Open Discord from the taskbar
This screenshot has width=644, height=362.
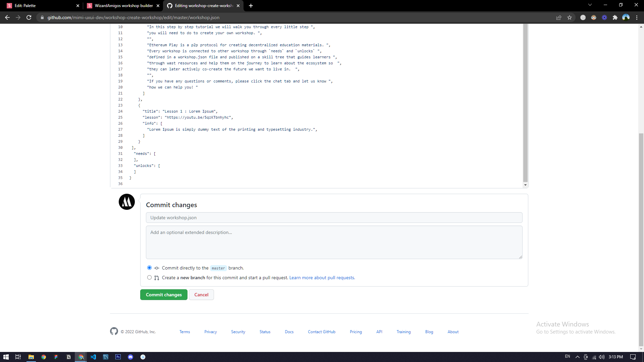coord(130,357)
